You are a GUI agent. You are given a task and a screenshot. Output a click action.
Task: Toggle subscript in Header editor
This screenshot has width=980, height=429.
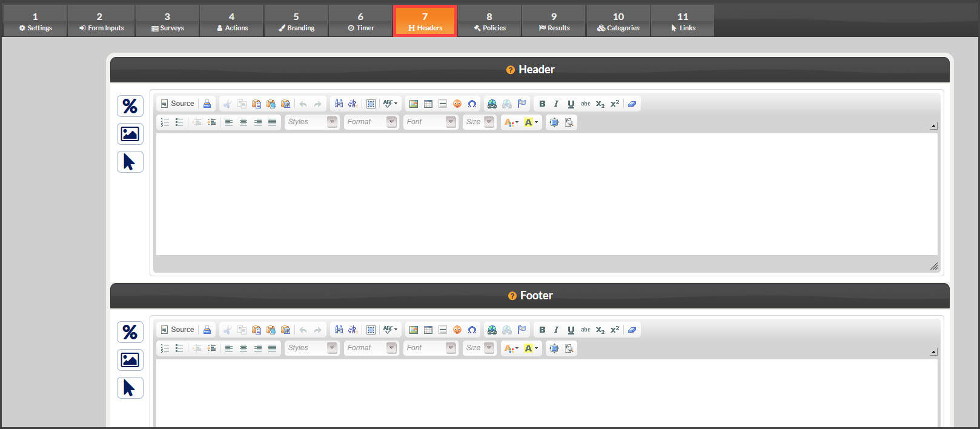(x=600, y=104)
